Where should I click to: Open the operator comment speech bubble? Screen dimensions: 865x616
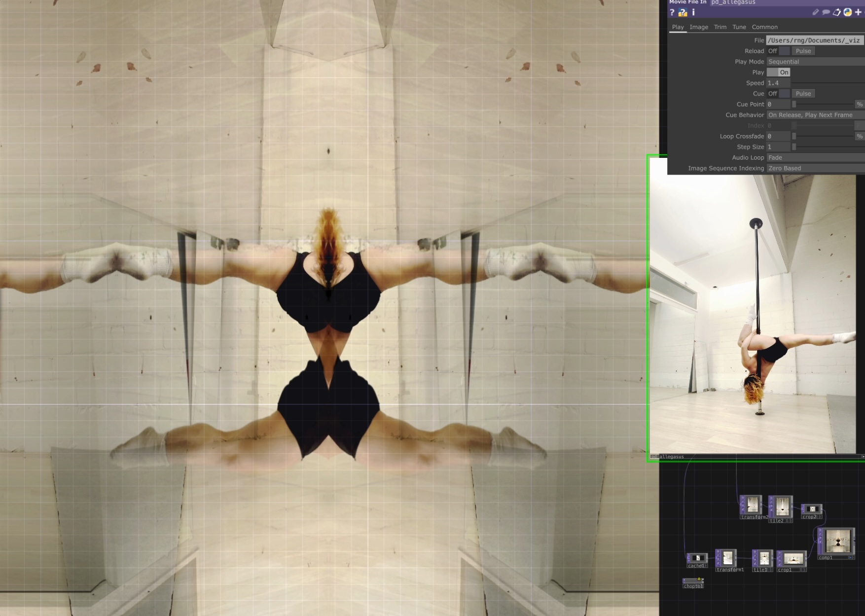tap(826, 12)
